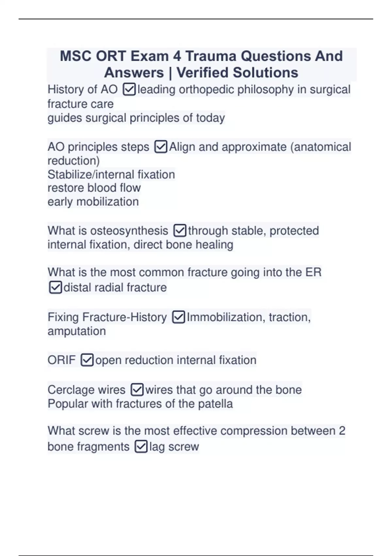Screen dimensions: 392x556
Task: Click the checkmark icon after History of AO
Action: [129, 89]
